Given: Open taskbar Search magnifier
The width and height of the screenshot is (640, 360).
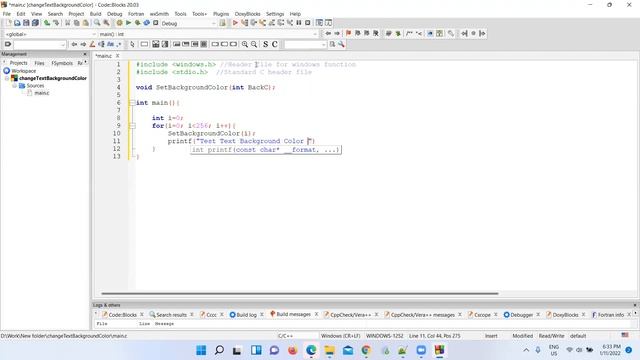Looking at the screenshot, I should [219, 350].
